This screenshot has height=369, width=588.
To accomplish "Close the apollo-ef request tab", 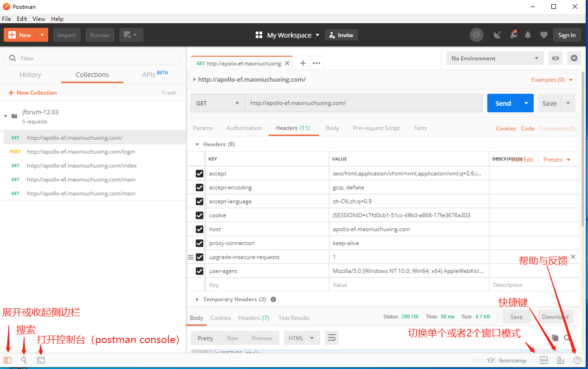I will point(287,63).
